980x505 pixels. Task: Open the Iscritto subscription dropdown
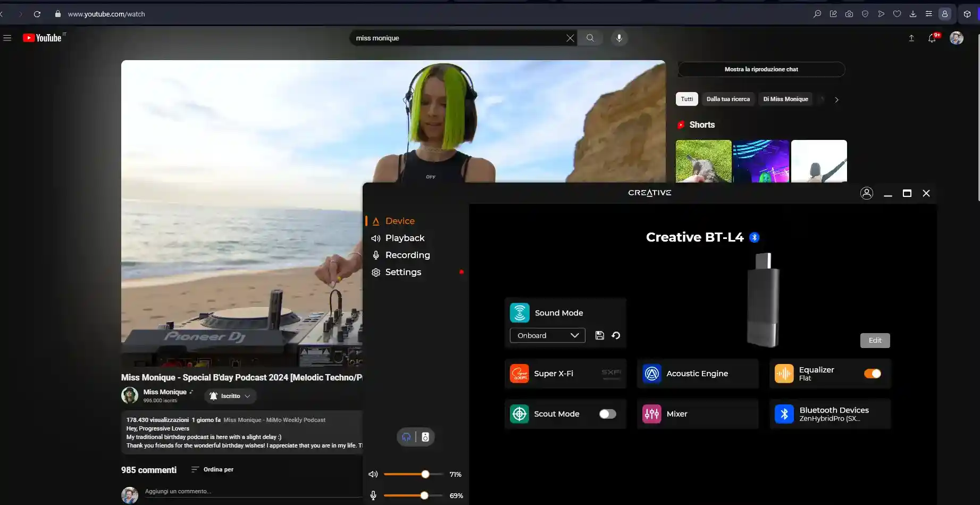click(230, 396)
